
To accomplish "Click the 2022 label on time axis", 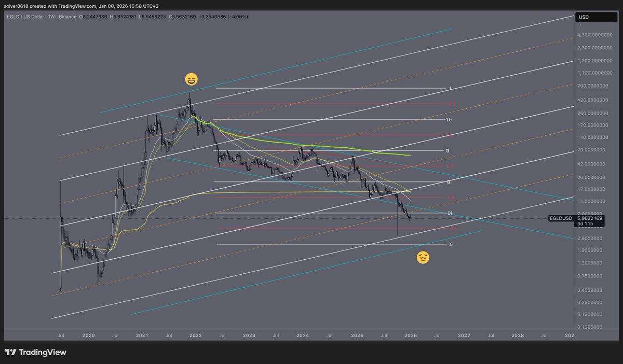I will [x=196, y=336].
